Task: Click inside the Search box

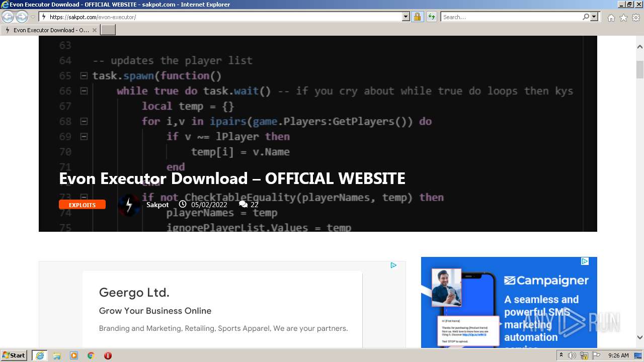Action: [x=511, y=17]
